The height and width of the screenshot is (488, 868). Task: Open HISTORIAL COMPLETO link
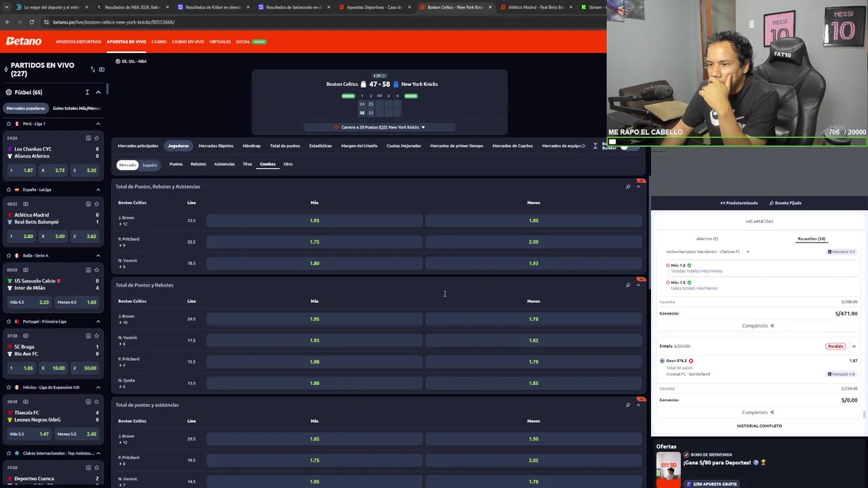click(x=759, y=426)
